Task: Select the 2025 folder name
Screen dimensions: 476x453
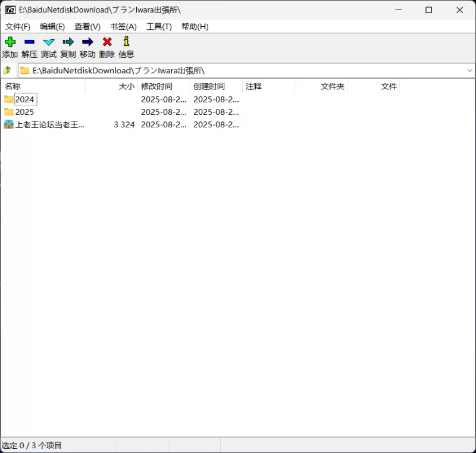Action: 24,112
